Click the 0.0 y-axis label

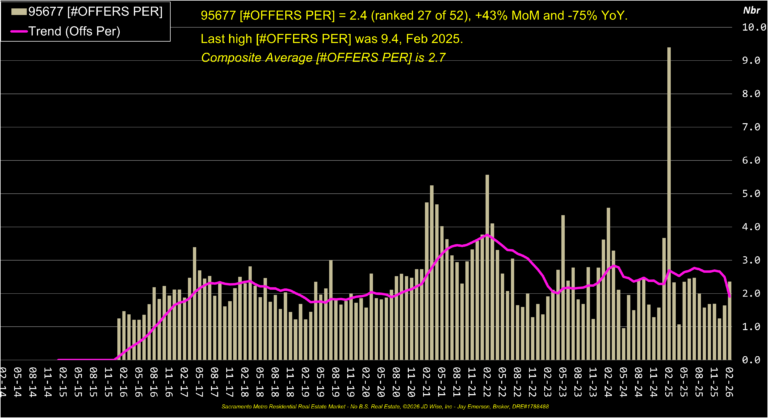[750, 360]
